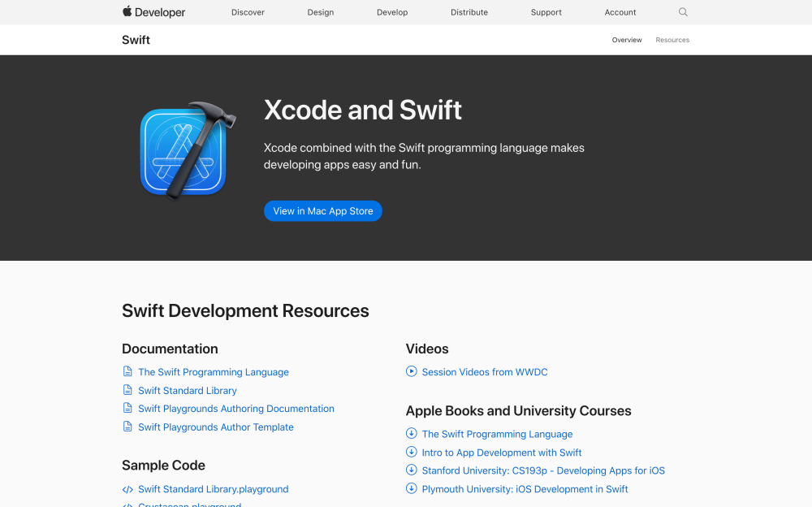Image resolution: width=812 pixels, height=507 pixels.
Task: Click download icon beside Intro to App Development
Action: point(411,452)
